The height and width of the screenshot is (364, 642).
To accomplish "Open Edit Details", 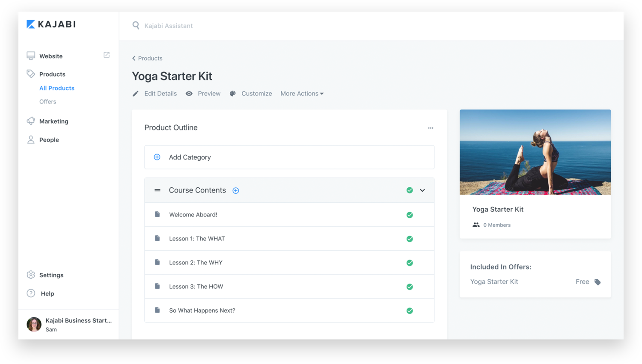I will point(160,94).
